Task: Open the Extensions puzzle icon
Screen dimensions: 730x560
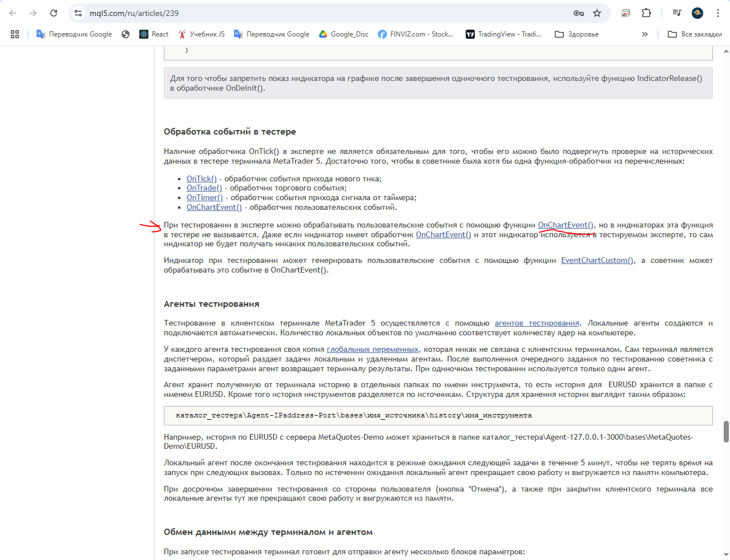Action: pyautogui.click(x=646, y=13)
